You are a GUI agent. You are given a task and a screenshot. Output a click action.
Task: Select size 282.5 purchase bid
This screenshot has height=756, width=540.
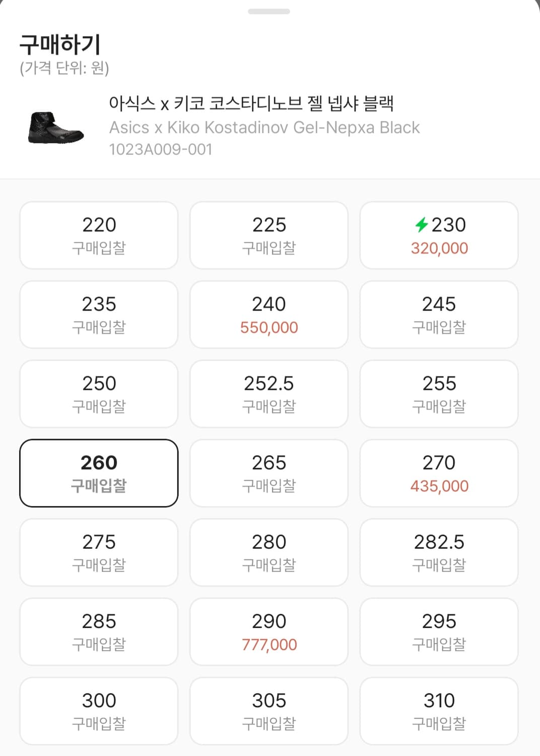coord(439,553)
